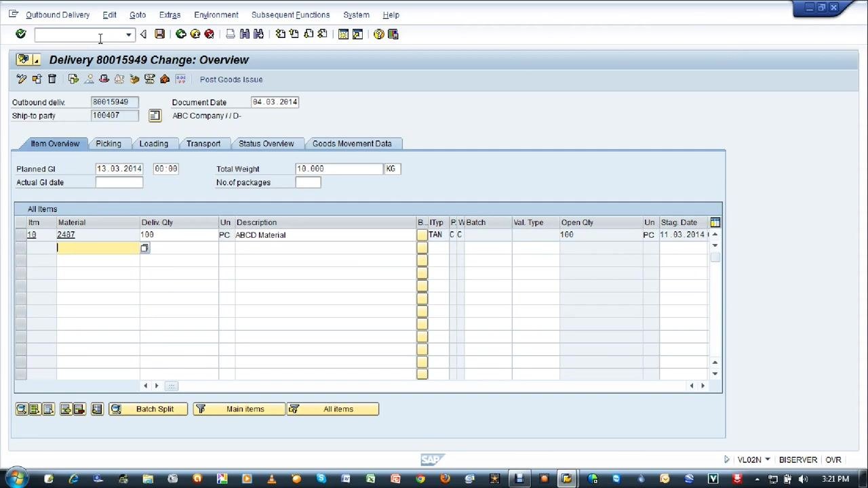Click the Batch Split button
Screen dimensions: 868x488
point(148,409)
